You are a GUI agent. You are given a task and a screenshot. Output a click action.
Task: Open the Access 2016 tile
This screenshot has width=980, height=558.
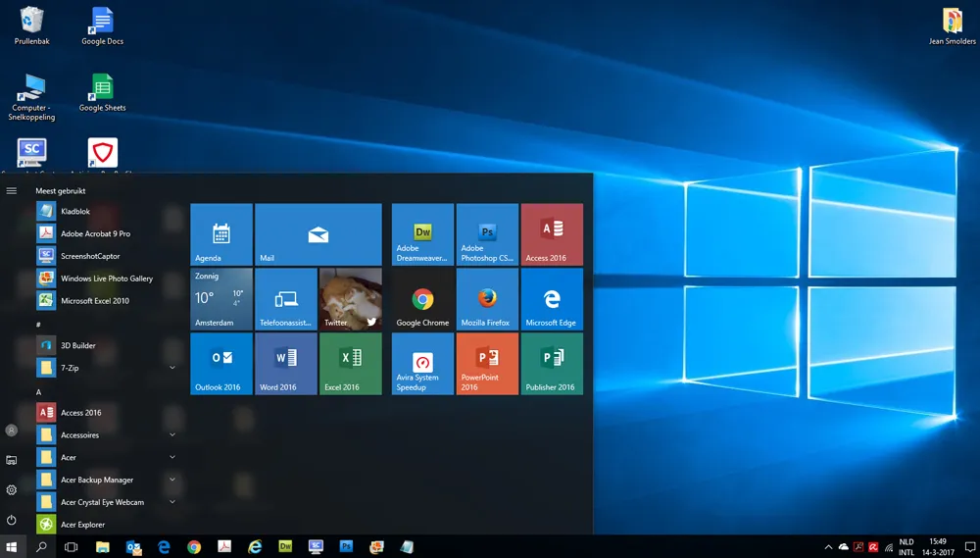(552, 234)
